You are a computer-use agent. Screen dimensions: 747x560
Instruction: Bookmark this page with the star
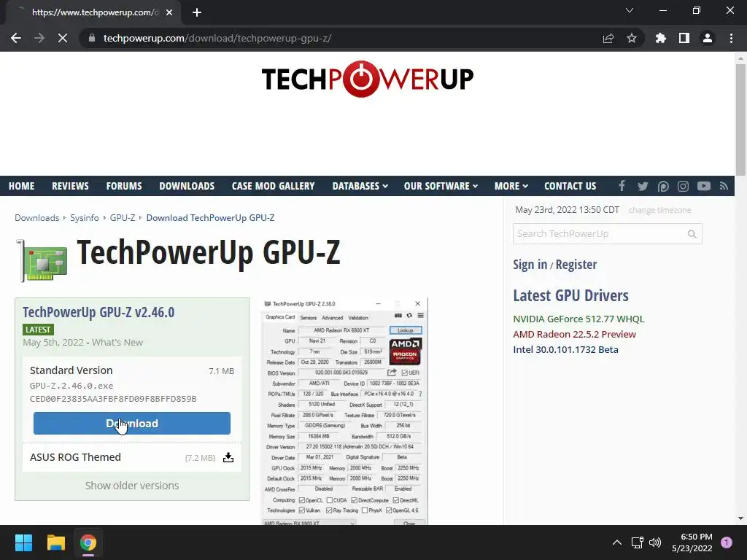tap(632, 38)
